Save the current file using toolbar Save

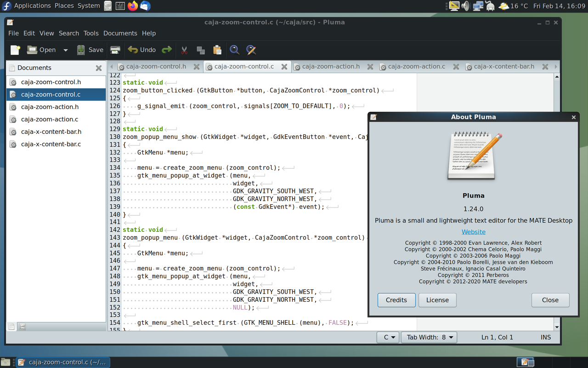tap(90, 50)
